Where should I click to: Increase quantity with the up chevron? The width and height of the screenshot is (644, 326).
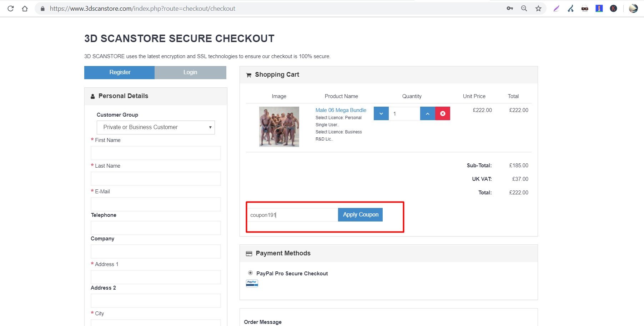tap(427, 113)
